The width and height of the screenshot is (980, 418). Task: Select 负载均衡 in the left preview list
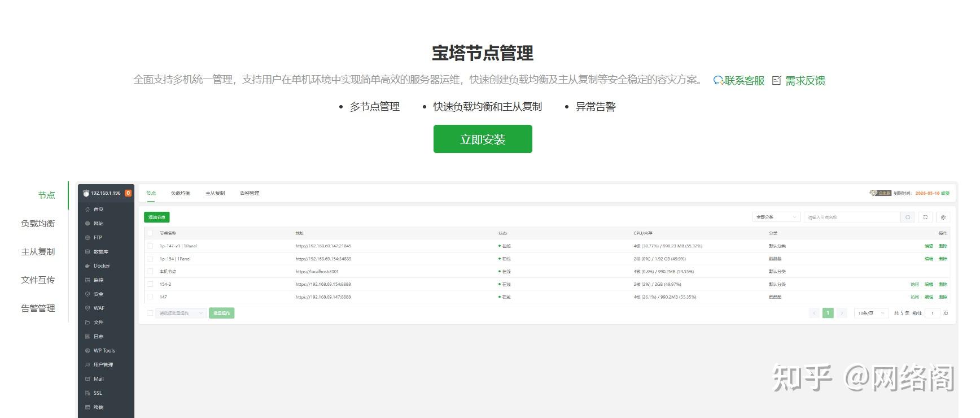coord(38,224)
